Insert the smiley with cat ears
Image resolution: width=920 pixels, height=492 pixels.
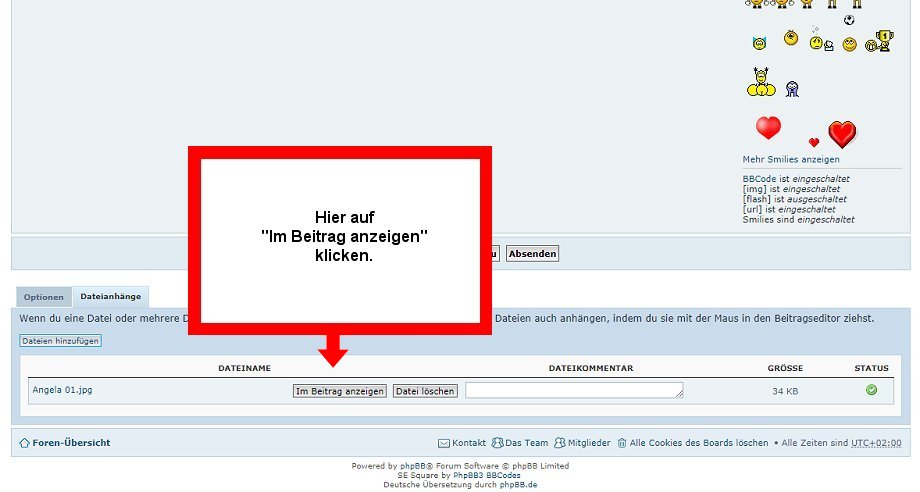click(x=759, y=43)
